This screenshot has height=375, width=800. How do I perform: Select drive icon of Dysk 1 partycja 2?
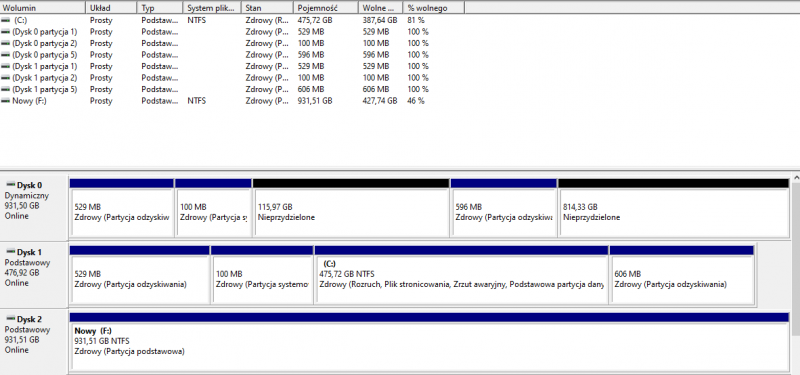pyautogui.click(x=6, y=78)
